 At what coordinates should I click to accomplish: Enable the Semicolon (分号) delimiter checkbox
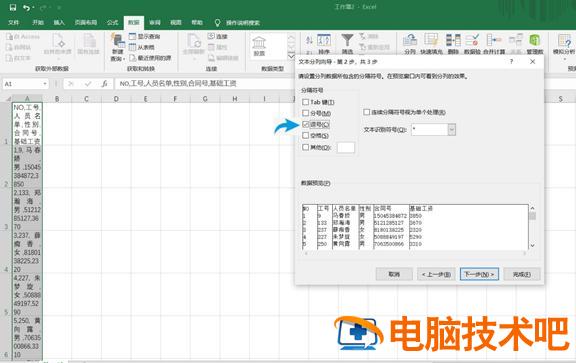click(305, 113)
